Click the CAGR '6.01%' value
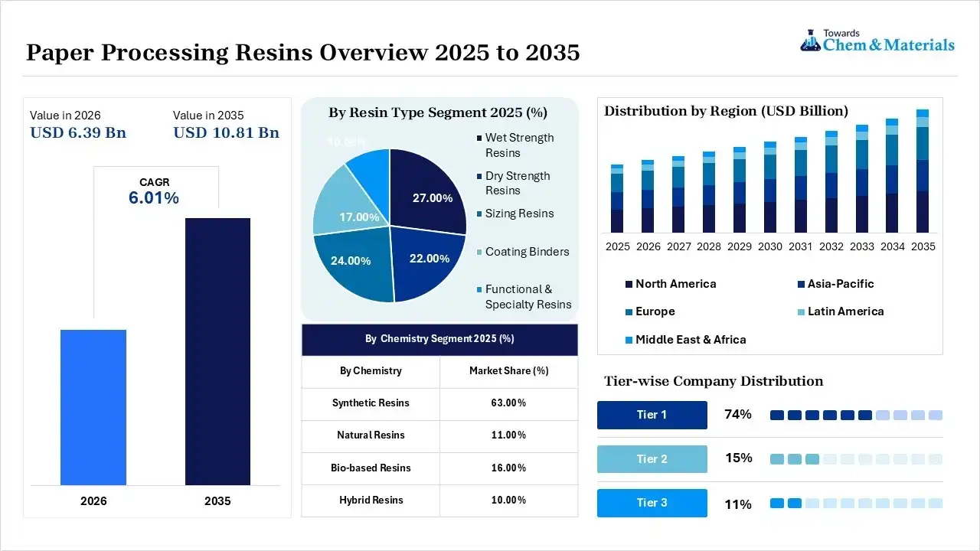This screenshot has width=980, height=551. 154,198
